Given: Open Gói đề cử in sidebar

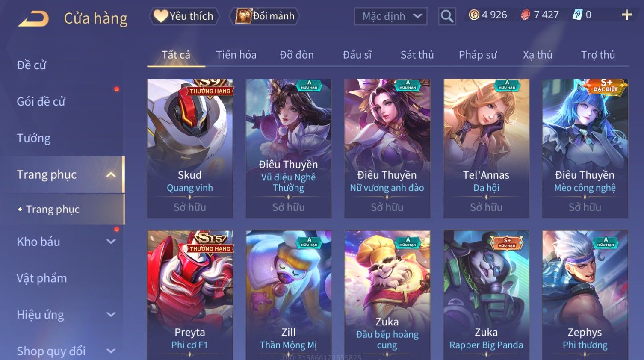Looking at the screenshot, I should [x=41, y=101].
